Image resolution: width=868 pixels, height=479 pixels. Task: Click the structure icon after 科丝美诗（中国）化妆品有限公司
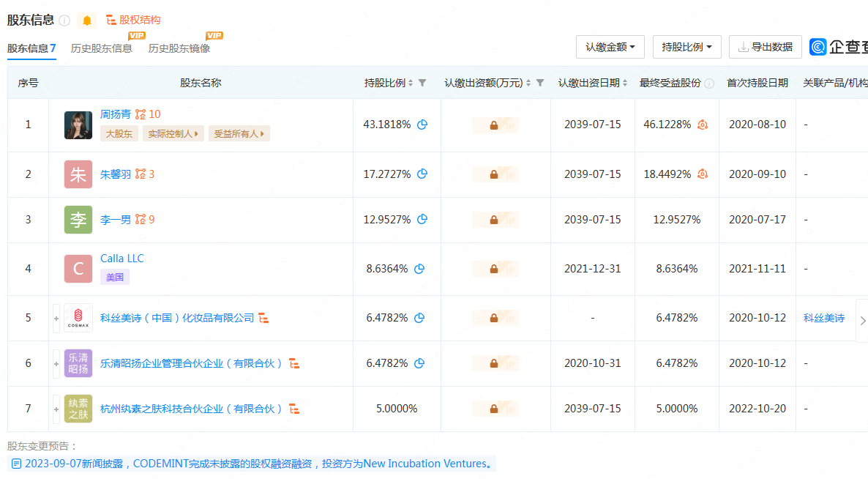pos(263,318)
